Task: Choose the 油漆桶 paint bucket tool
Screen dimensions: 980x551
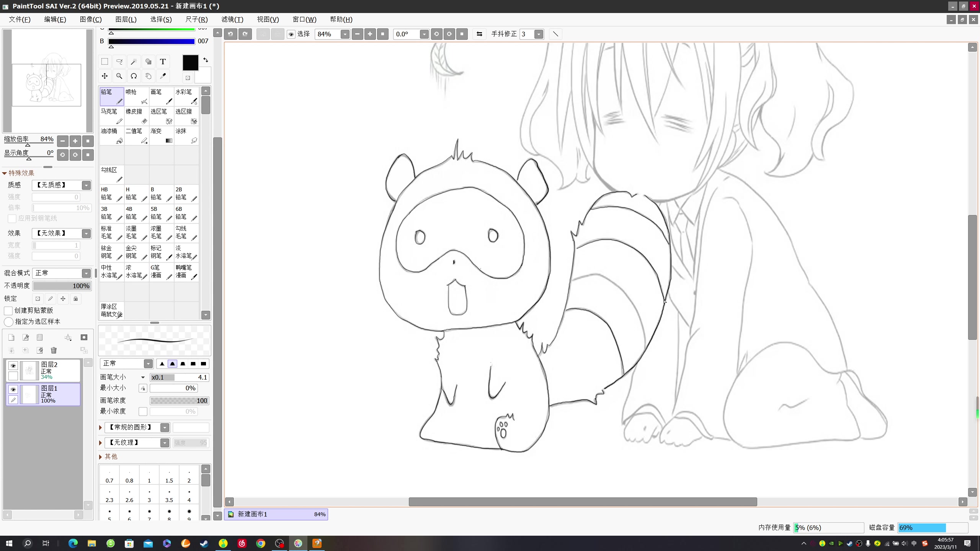Action: click(x=112, y=135)
